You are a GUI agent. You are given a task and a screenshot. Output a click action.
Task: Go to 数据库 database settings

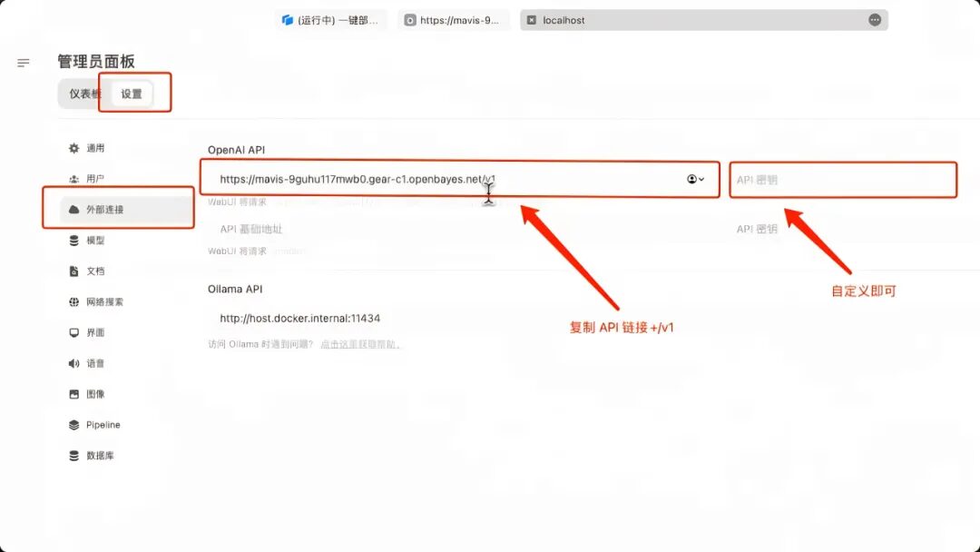coord(100,456)
